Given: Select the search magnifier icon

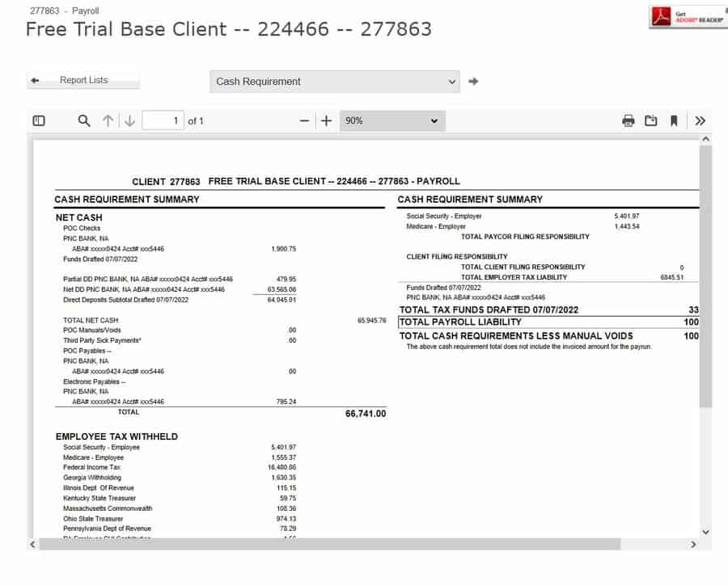Looking at the screenshot, I should [84, 120].
